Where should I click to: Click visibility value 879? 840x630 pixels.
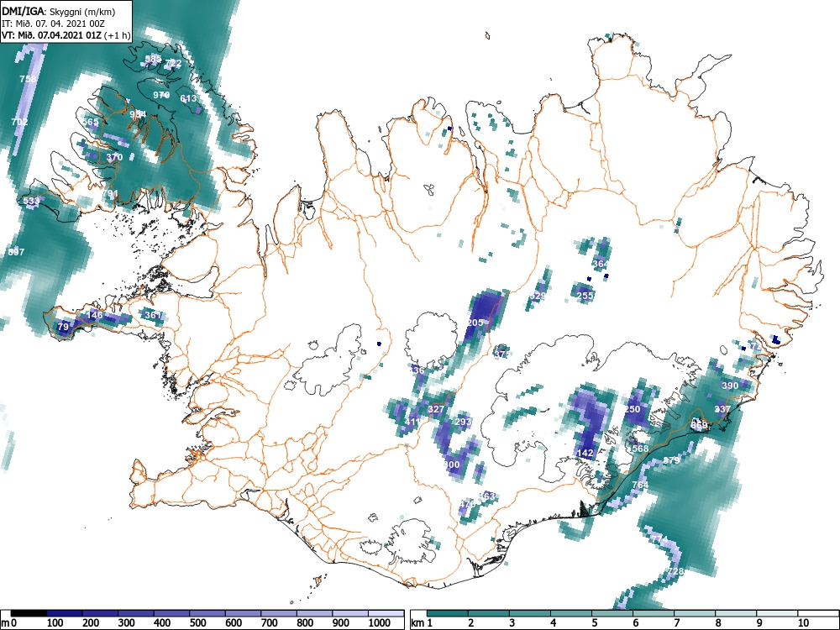click(x=671, y=460)
